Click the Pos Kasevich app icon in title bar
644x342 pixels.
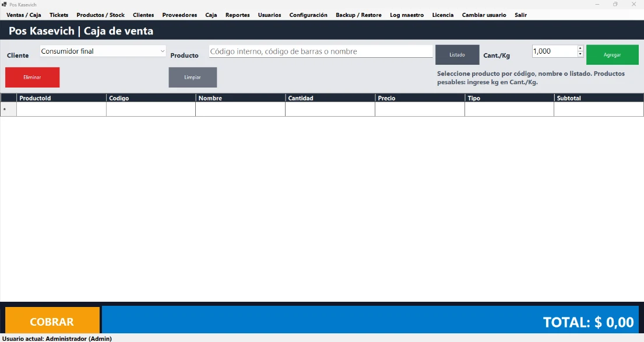click(x=5, y=4)
